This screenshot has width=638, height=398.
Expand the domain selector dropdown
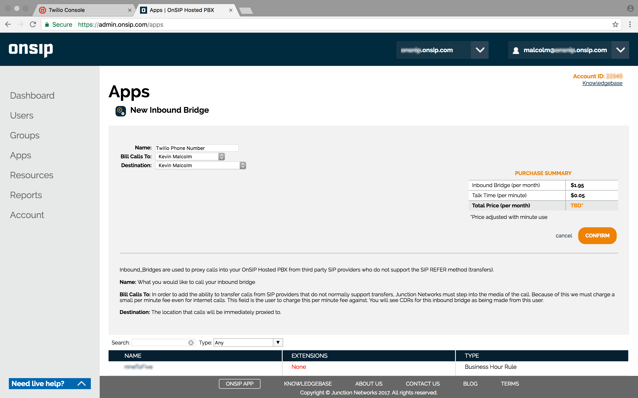click(480, 50)
